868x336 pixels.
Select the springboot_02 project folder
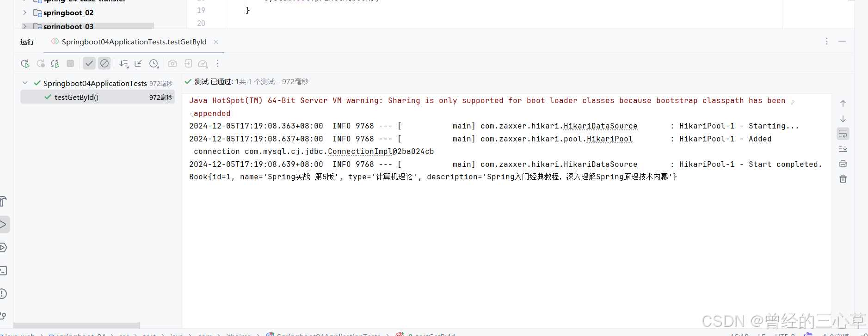click(68, 12)
